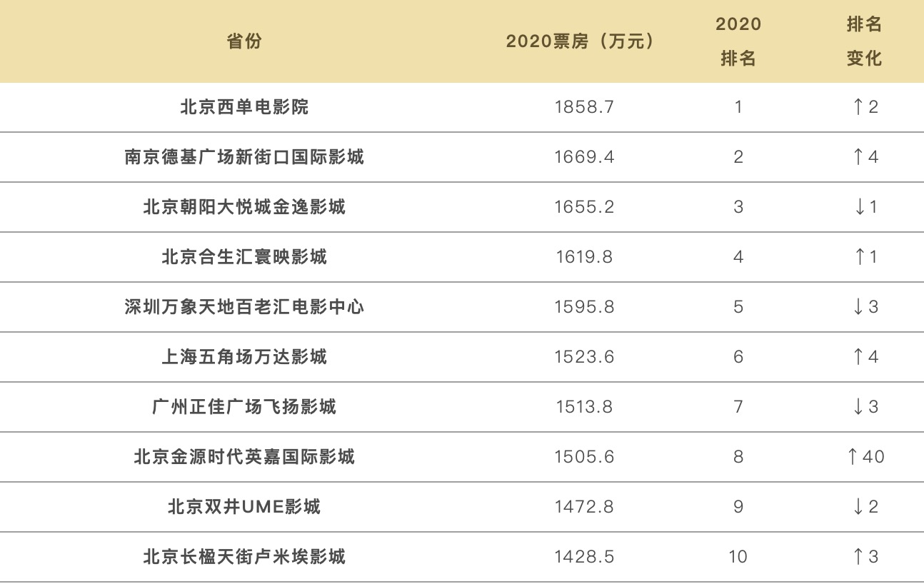Click the ↑40 rank change arrow
Viewport: 924px width, 584px height.
coord(865,457)
